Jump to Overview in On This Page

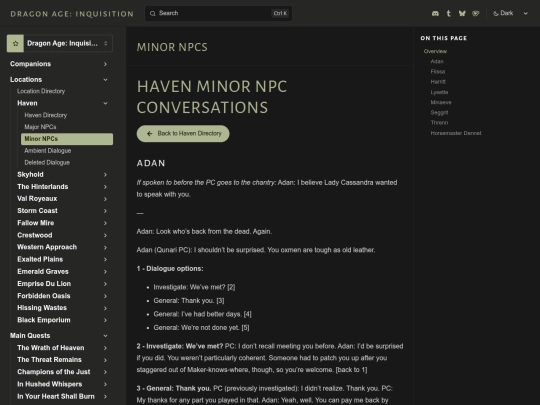[435, 51]
